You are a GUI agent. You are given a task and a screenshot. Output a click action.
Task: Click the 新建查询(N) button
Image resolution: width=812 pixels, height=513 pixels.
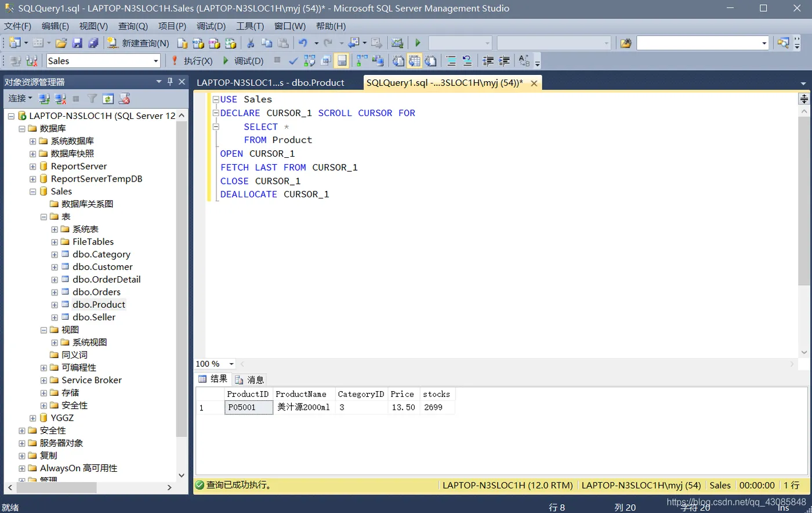pyautogui.click(x=139, y=43)
